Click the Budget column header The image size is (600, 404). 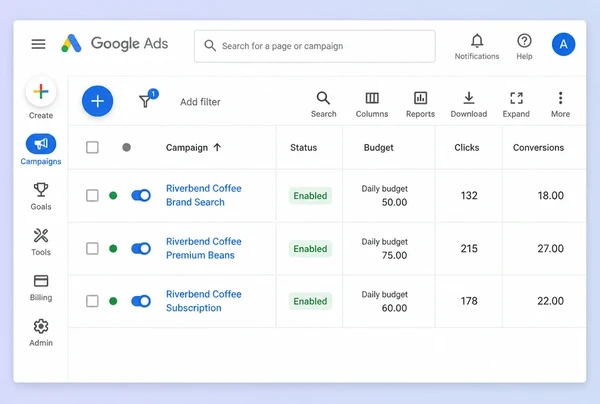click(x=378, y=148)
